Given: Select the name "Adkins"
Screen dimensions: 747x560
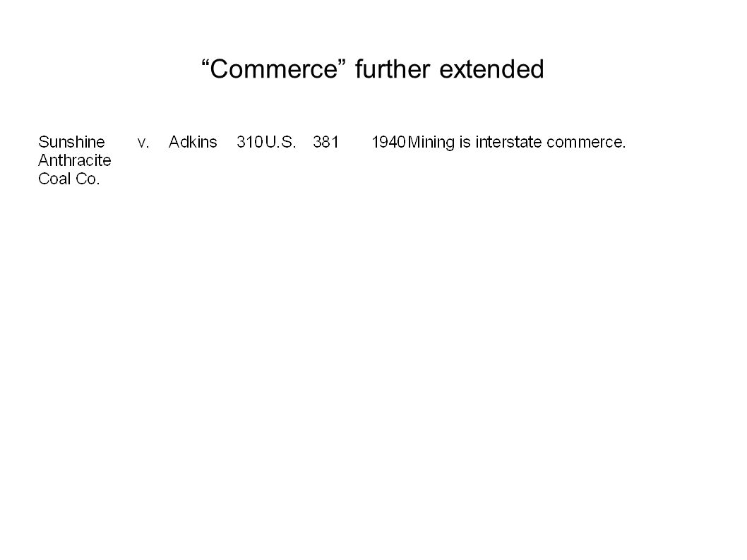Looking at the screenshot, I should [x=193, y=142].
